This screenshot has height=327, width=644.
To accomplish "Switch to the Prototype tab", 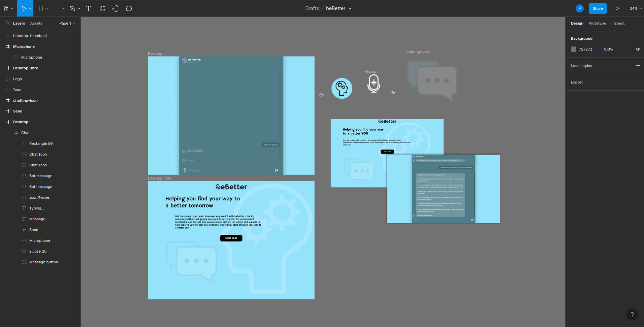I will point(597,23).
